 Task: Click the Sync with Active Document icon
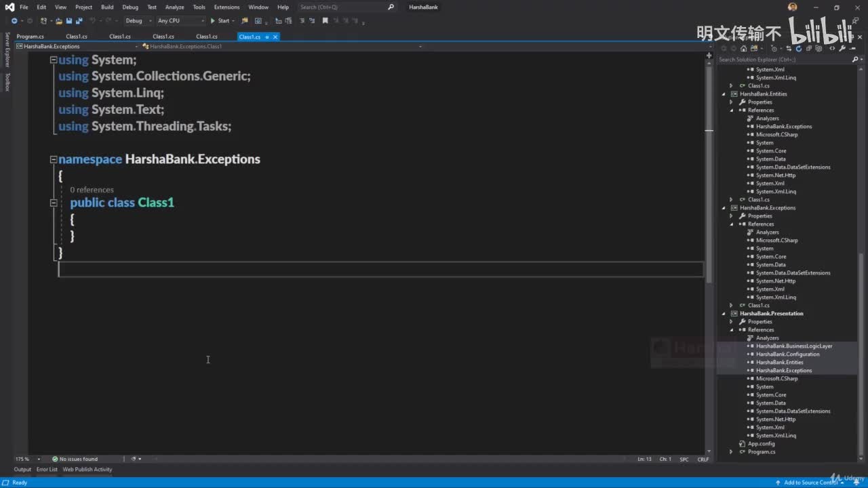click(x=789, y=49)
